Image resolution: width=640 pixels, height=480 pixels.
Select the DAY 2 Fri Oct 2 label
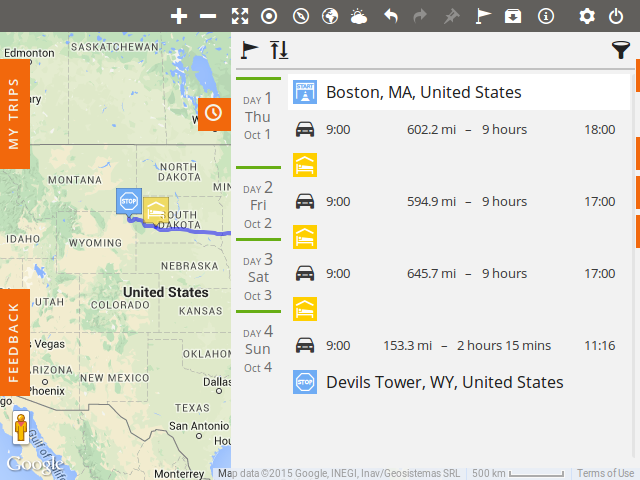click(x=258, y=205)
